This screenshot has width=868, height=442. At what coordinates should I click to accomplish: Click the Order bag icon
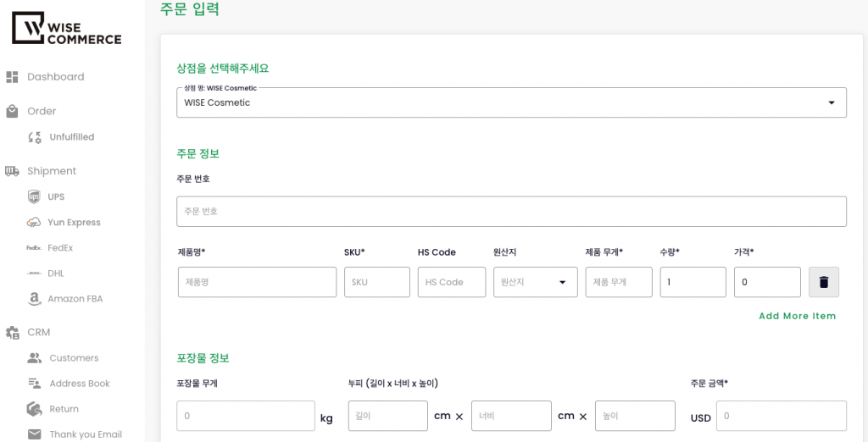coord(12,111)
